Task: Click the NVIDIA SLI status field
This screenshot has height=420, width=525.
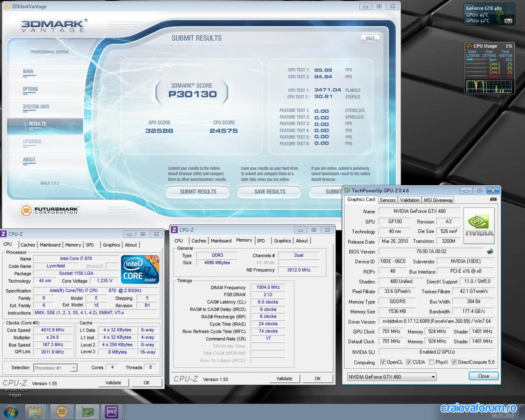Action: pos(437,352)
